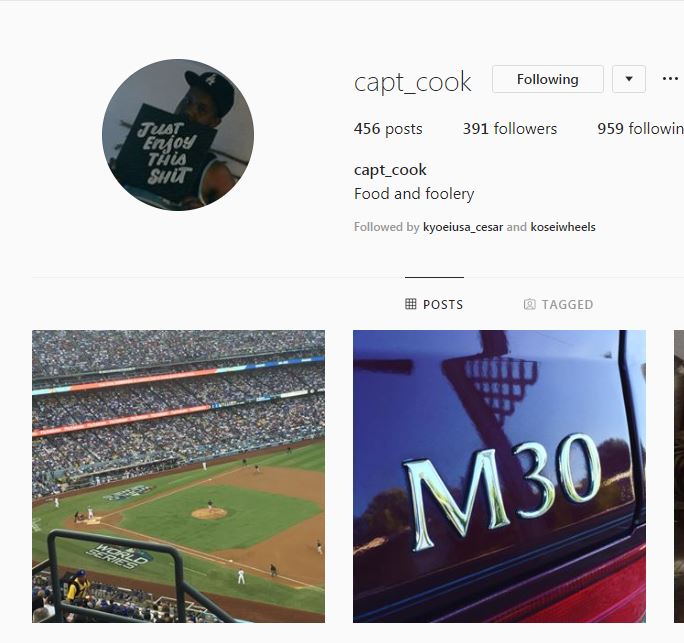Screen dimensions: 684x643
Task: Click the 'Followed by' label text
Action: point(386,227)
